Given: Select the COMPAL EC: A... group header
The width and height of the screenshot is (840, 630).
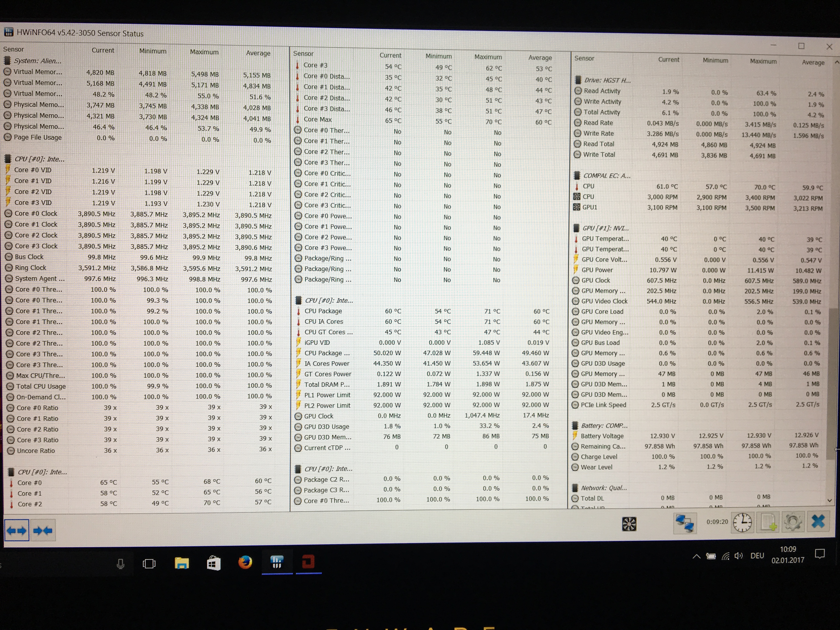Looking at the screenshot, I should pos(606,175).
